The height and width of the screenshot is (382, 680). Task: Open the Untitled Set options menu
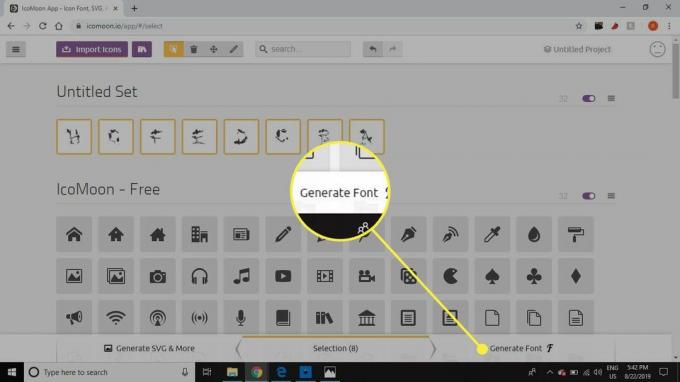pos(611,98)
